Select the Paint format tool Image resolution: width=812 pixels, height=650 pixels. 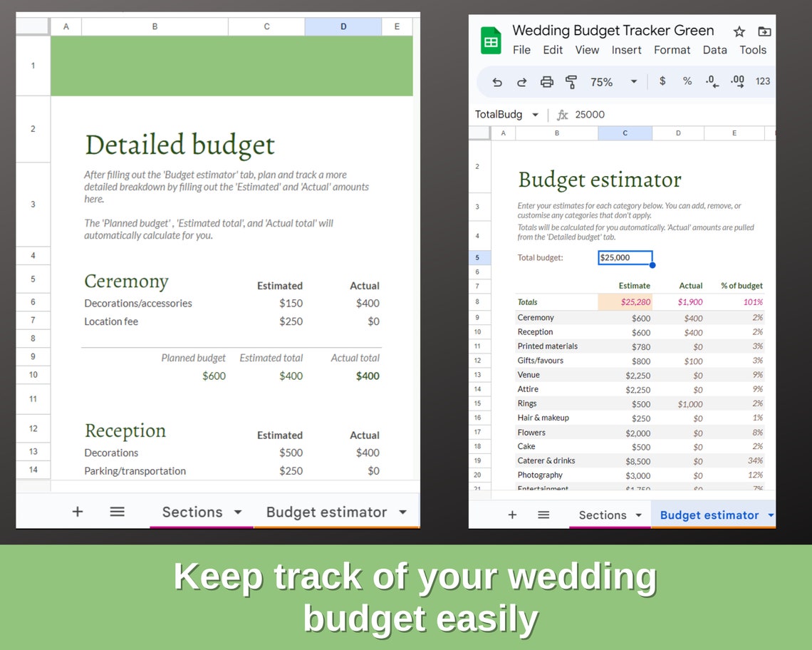click(x=572, y=82)
